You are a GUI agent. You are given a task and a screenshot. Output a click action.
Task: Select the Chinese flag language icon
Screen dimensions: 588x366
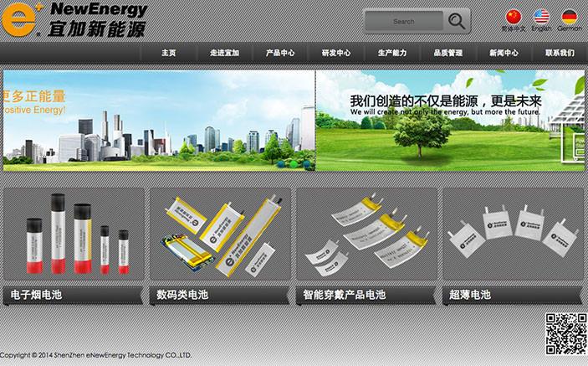pos(513,17)
